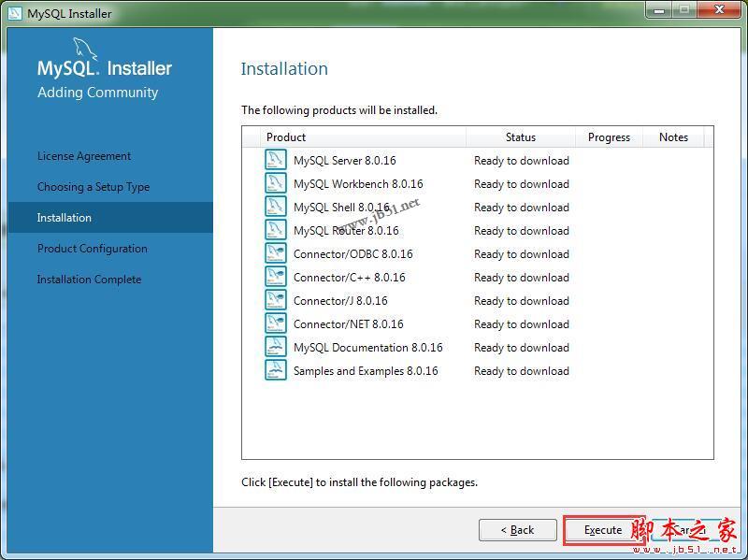Select the MySQL Shell 8.0.16 icon
This screenshot has width=748, height=560.
(x=275, y=207)
